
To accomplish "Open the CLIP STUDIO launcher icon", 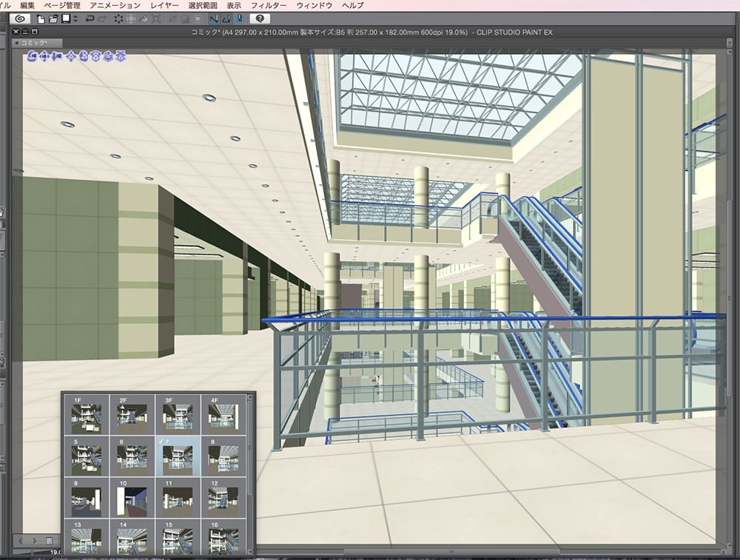I will pyautogui.click(x=20, y=18).
